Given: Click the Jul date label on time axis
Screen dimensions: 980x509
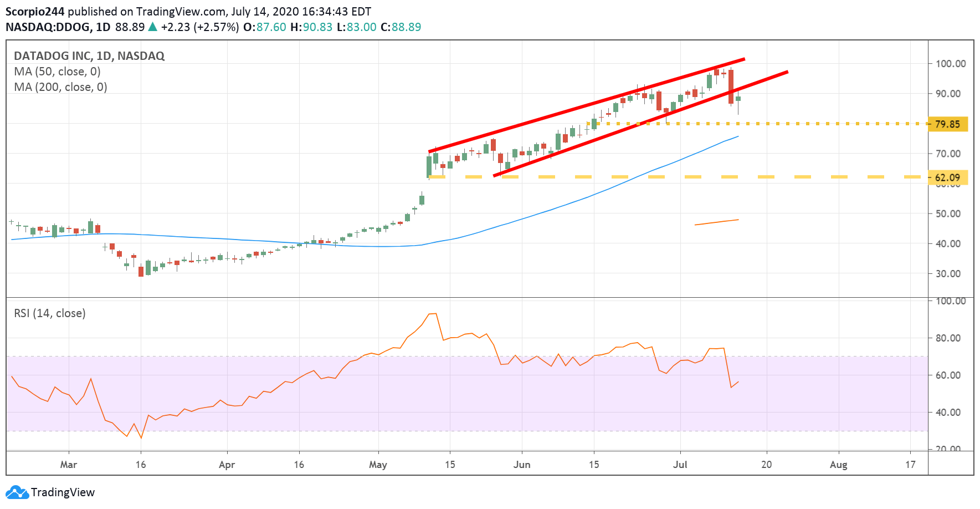Looking at the screenshot, I should point(680,465).
